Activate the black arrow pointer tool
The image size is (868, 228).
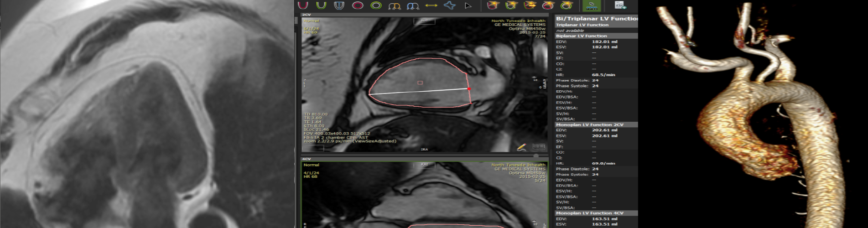pyautogui.click(x=468, y=5)
